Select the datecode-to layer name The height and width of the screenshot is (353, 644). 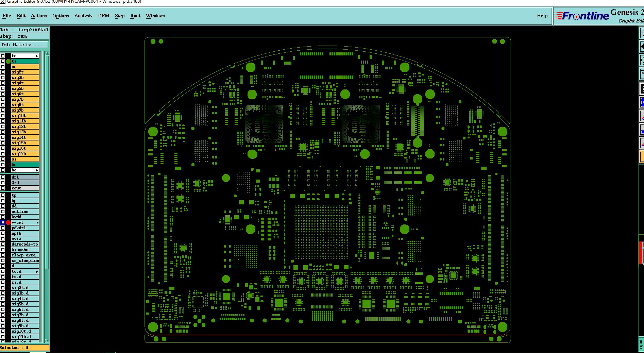[25, 244]
